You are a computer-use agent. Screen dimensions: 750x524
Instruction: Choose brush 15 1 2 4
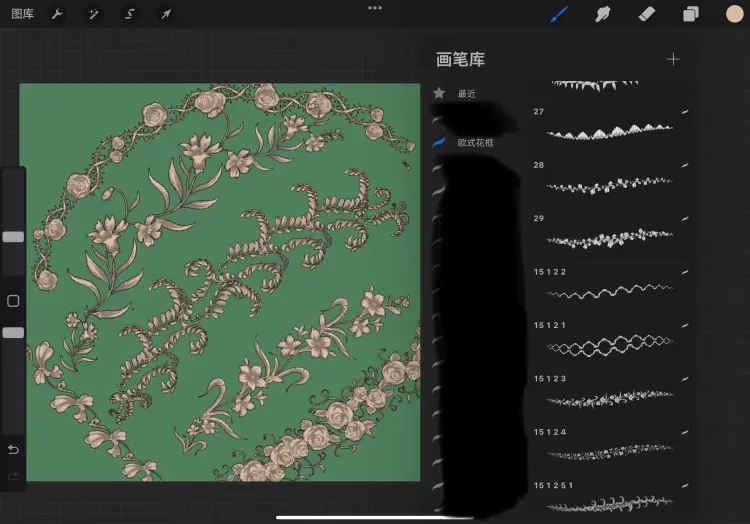pyautogui.click(x=611, y=445)
